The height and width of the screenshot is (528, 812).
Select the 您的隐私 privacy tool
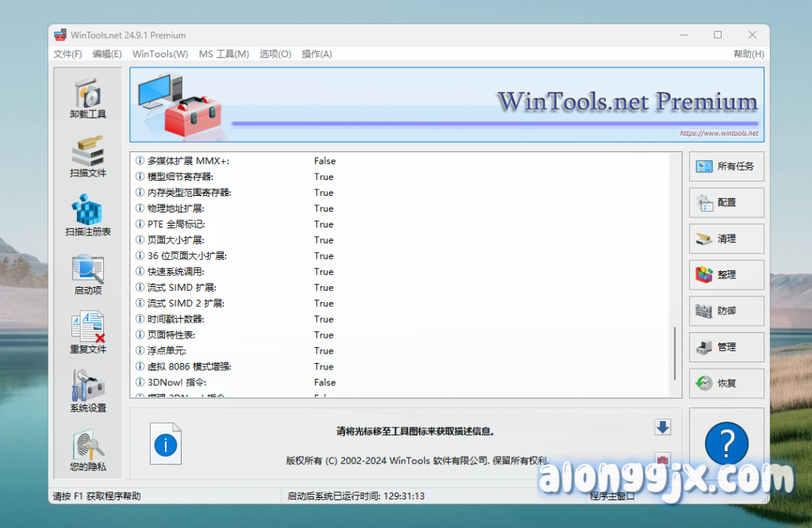tap(87, 450)
